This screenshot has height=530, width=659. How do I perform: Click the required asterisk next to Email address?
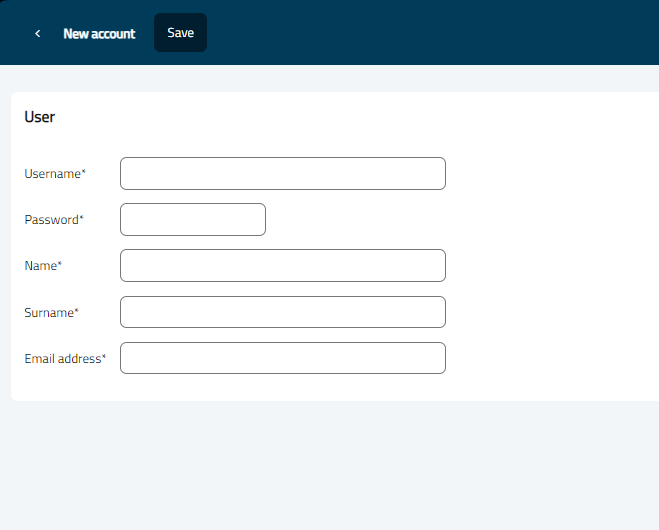point(104,357)
